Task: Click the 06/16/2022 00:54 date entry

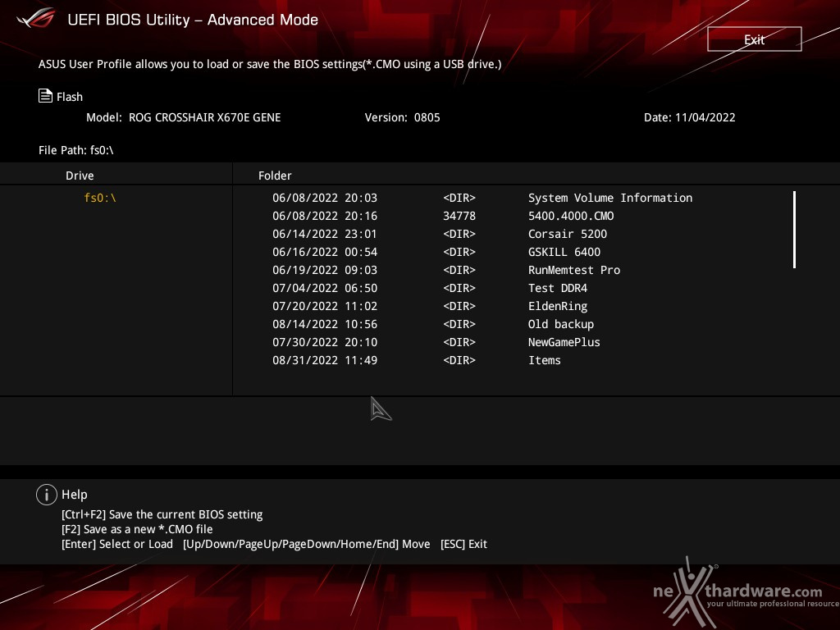Action: coord(325,252)
